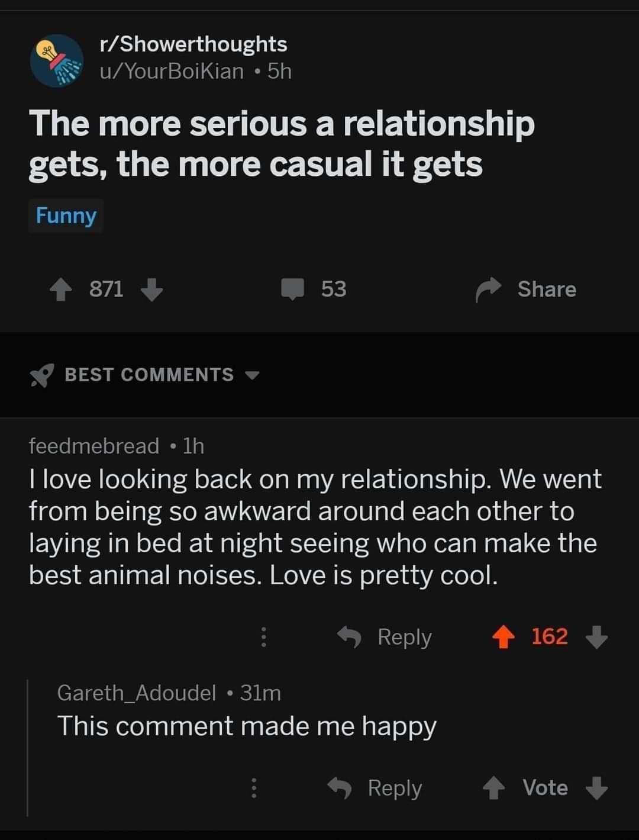Open the r/Showerthoughts community link
639x840 pixels.
coord(193,44)
